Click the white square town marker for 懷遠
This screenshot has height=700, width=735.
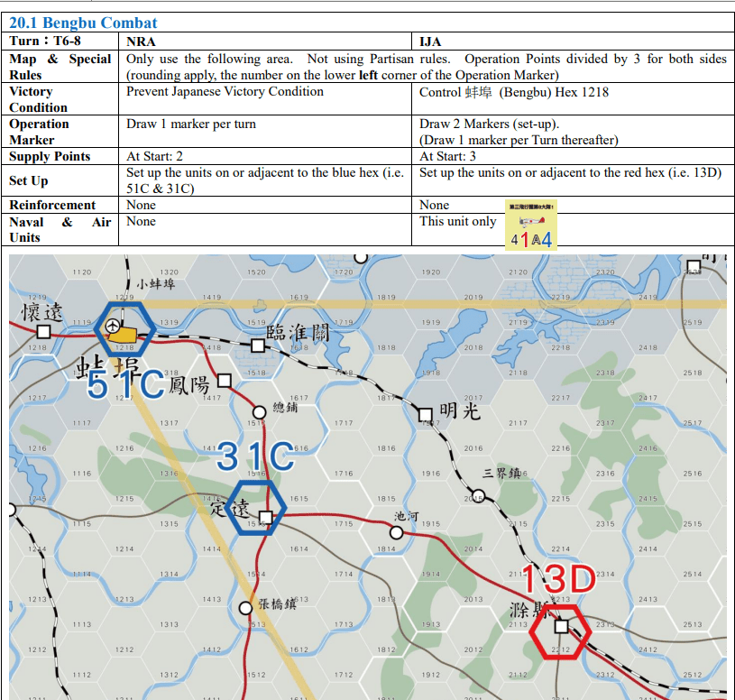pyautogui.click(x=43, y=331)
